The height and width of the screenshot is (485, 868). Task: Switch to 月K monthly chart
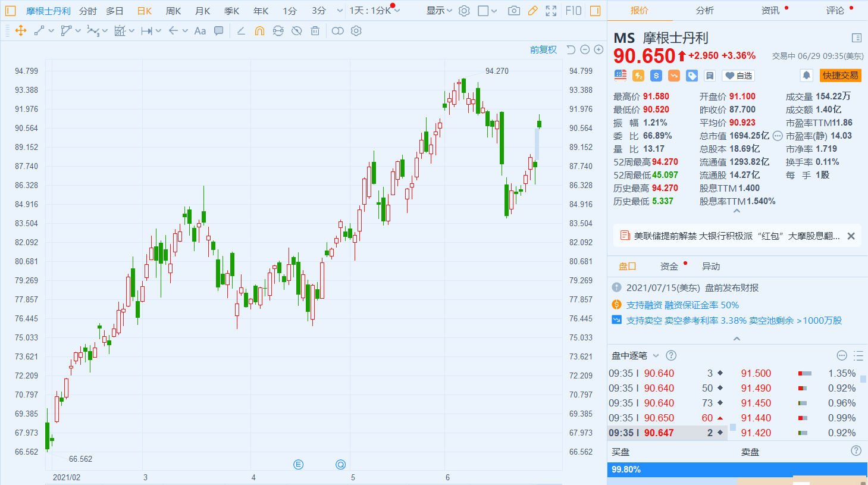click(x=202, y=11)
